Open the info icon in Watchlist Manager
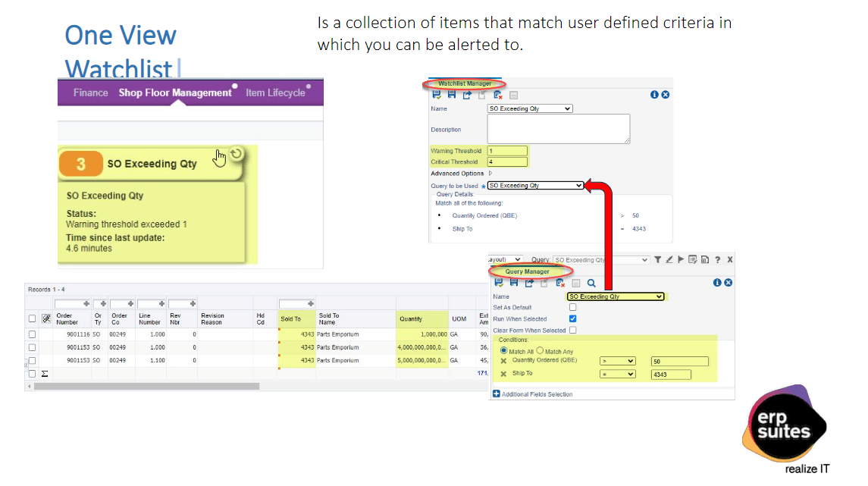This screenshot has width=868, height=486. [654, 95]
